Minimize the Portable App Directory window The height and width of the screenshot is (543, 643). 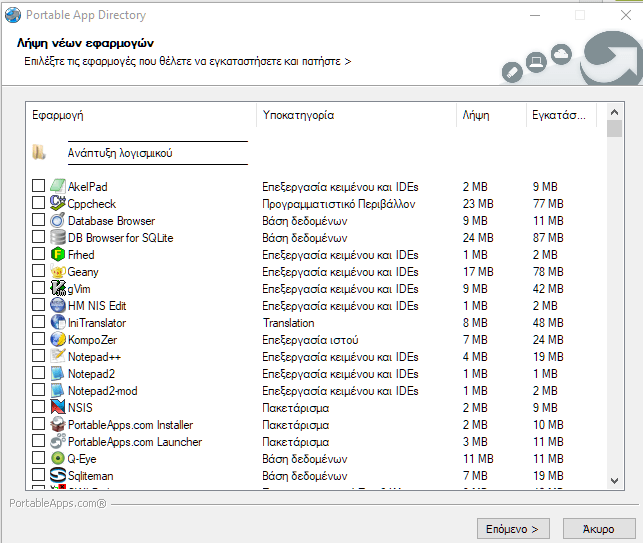tap(535, 15)
